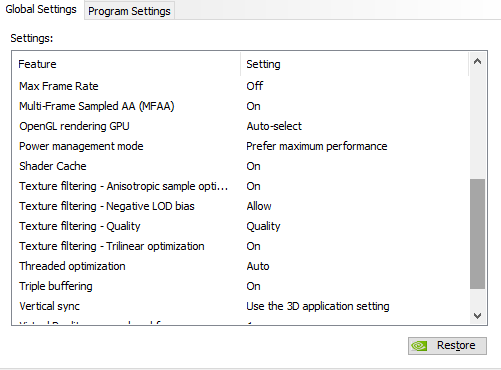Open the Vertical sync setting dropdown
The height and width of the screenshot is (370, 501).
pyautogui.click(x=318, y=306)
